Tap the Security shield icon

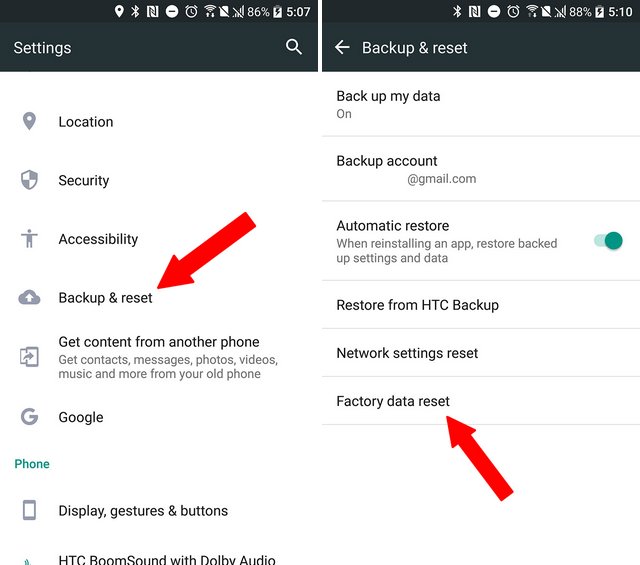(x=29, y=180)
